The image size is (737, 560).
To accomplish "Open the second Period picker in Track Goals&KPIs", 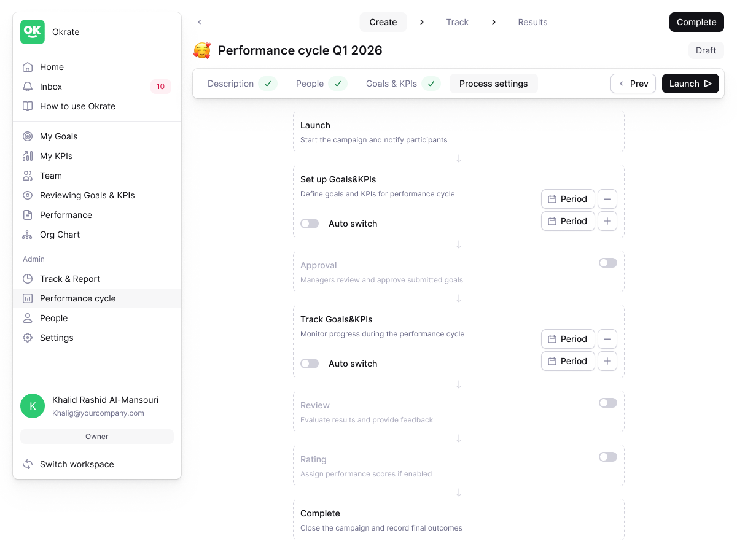I will point(567,361).
